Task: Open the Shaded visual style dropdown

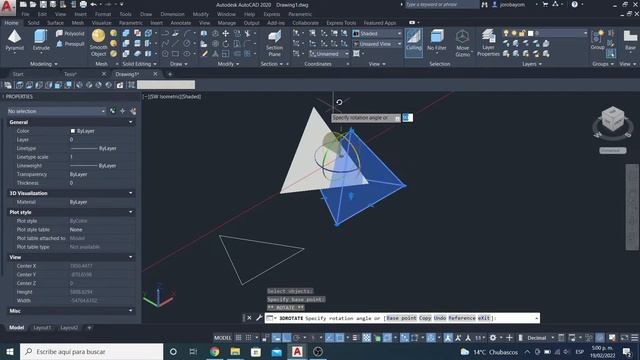Action: [x=377, y=33]
